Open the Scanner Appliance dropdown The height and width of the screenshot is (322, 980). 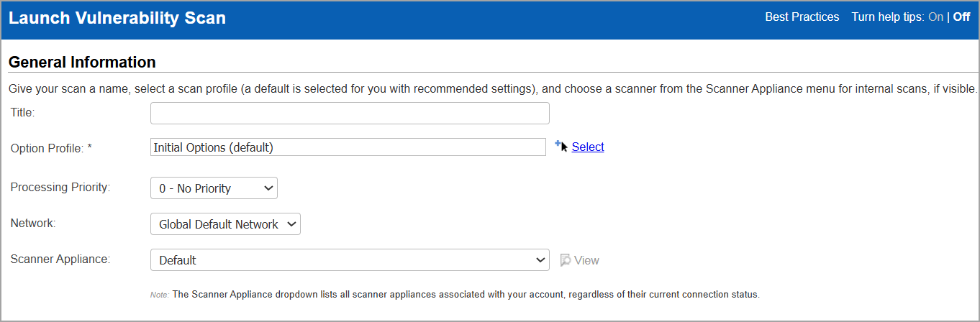pyautogui.click(x=350, y=260)
